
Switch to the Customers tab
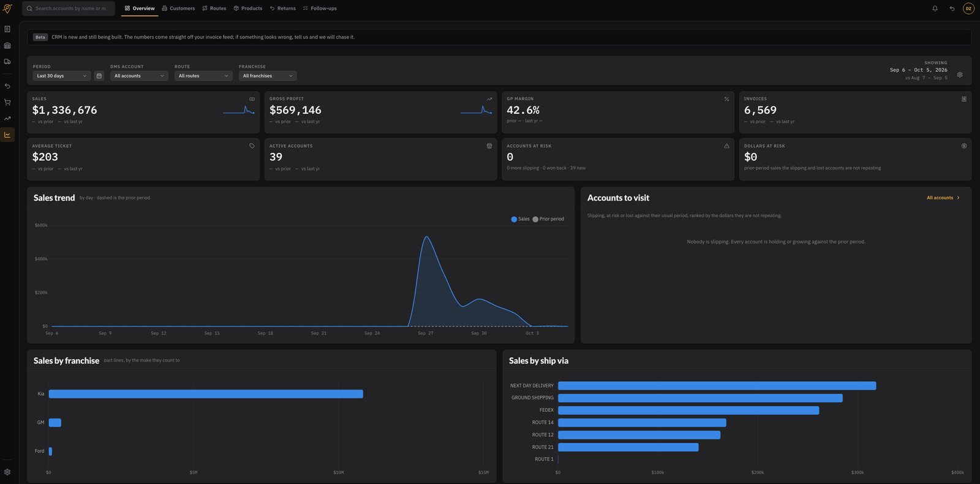pyautogui.click(x=178, y=9)
